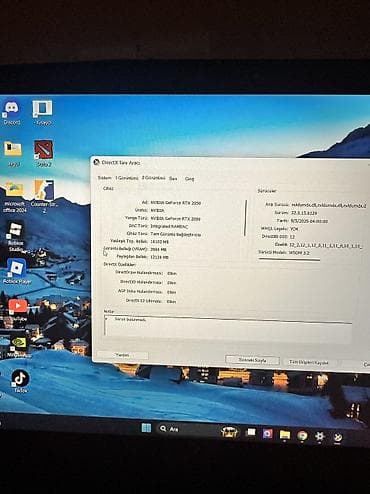Viewport: 370px width, 494px height.
Task: Click the AGP Doku Hızlandırması Etkin value
Action: click(x=171, y=292)
